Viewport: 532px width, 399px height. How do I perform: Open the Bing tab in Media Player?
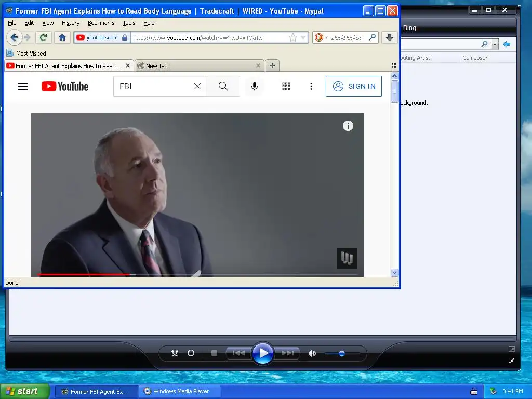click(409, 28)
